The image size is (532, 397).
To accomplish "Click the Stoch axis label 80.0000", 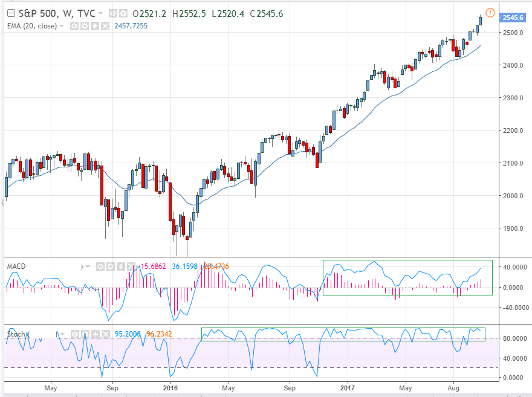I will coord(515,338).
